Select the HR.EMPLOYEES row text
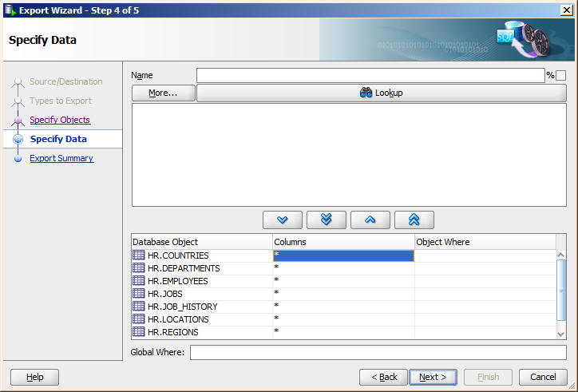 point(178,281)
